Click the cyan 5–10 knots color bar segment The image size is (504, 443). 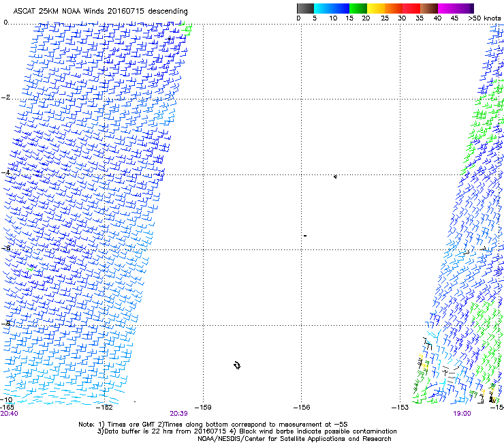(x=322, y=8)
